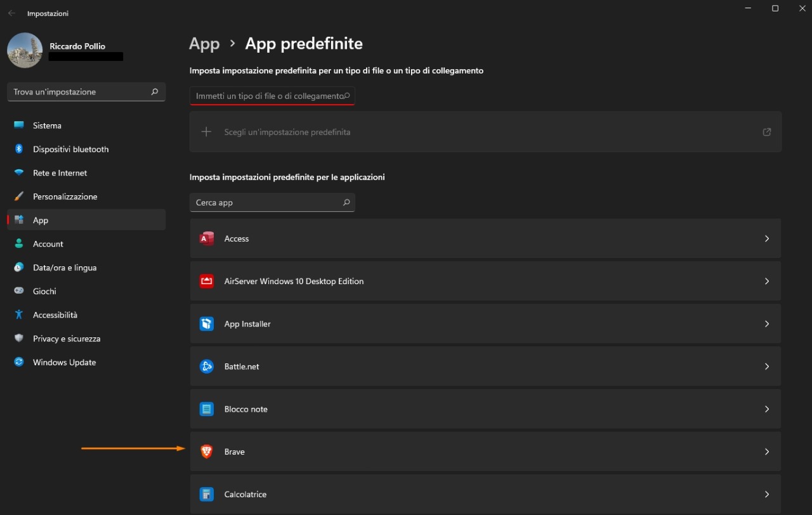
Task: Open Brave default app settings
Action: point(485,452)
